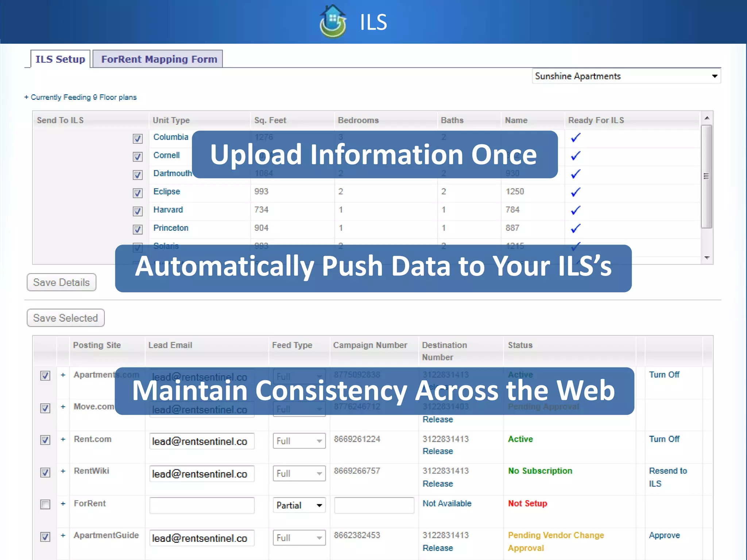
Task: Click Release link in ApartmentGuide row
Action: point(438,548)
